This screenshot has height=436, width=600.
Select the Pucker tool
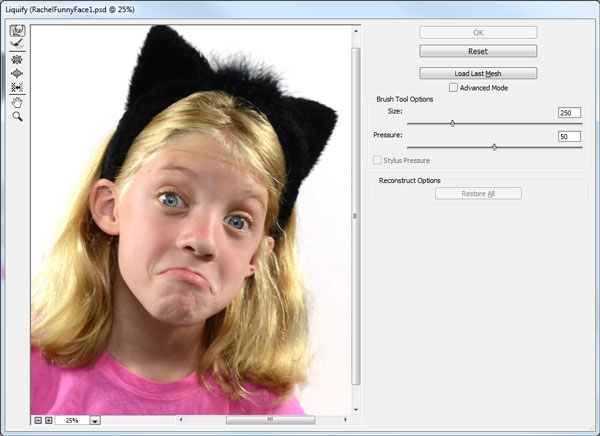tap(17, 59)
